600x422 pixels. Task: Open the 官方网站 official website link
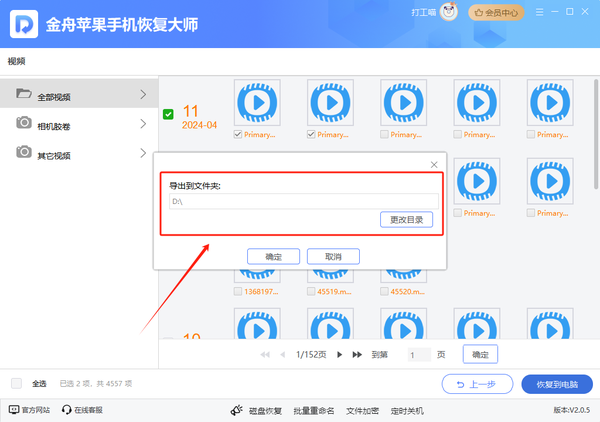click(x=29, y=410)
